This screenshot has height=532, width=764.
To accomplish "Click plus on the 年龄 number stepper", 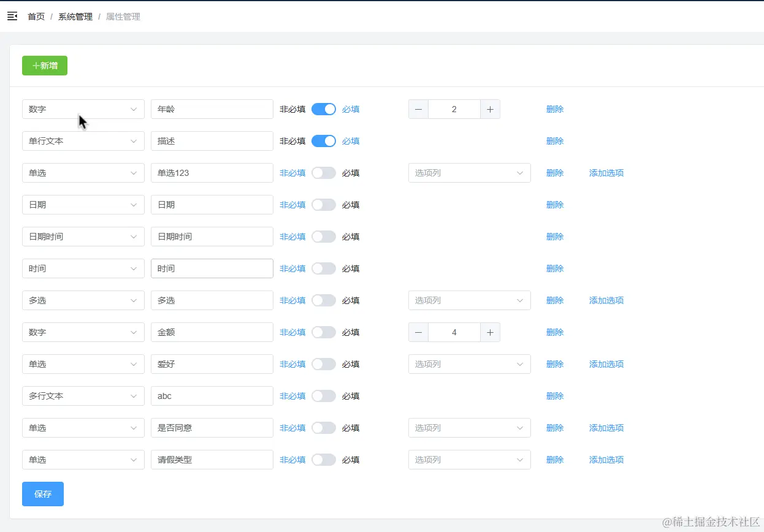I will coord(490,109).
